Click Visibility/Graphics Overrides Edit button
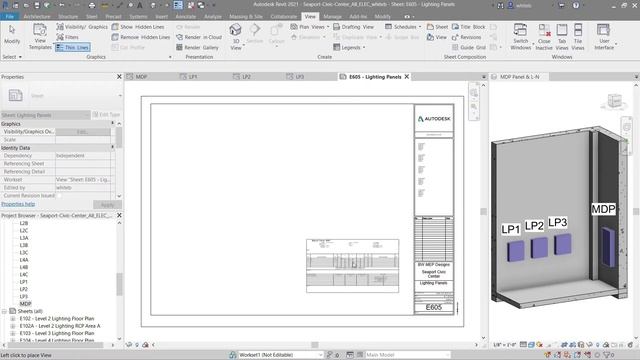Image resolution: width=640 pixels, height=360 pixels. (83, 132)
